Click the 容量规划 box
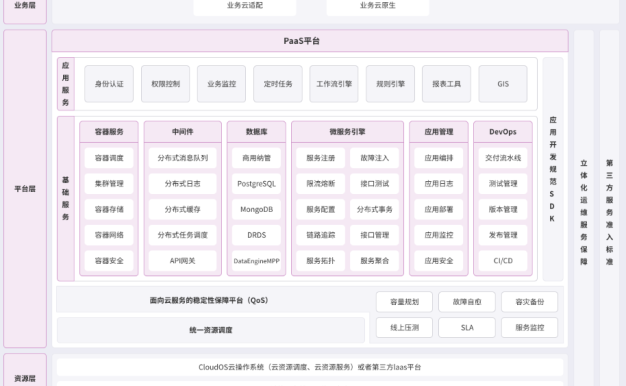 click(x=404, y=302)
